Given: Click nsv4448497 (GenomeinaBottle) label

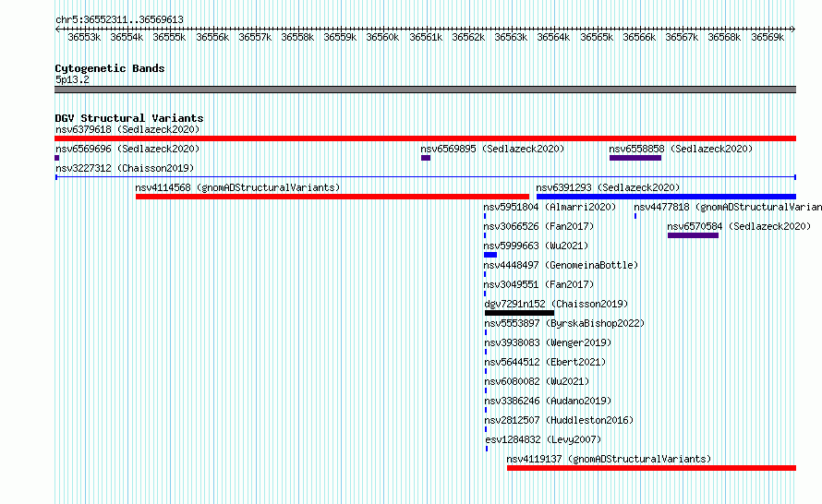Looking at the screenshot, I should pos(561,265).
